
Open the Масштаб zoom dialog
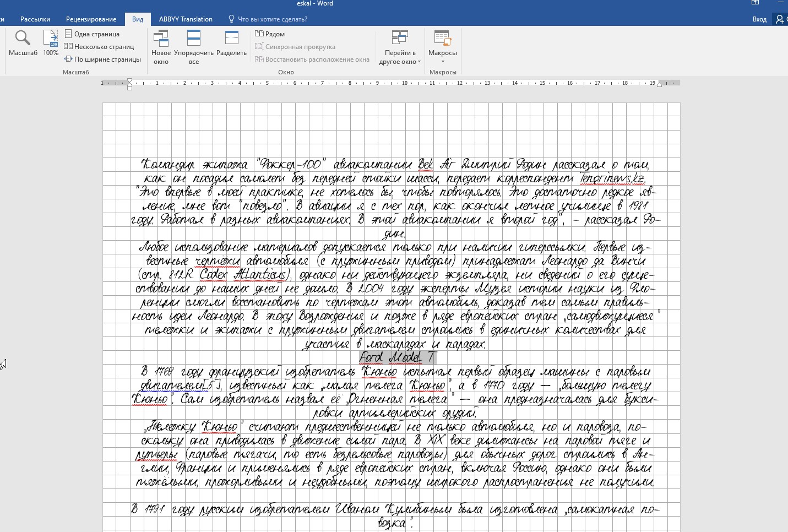pos(23,43)
